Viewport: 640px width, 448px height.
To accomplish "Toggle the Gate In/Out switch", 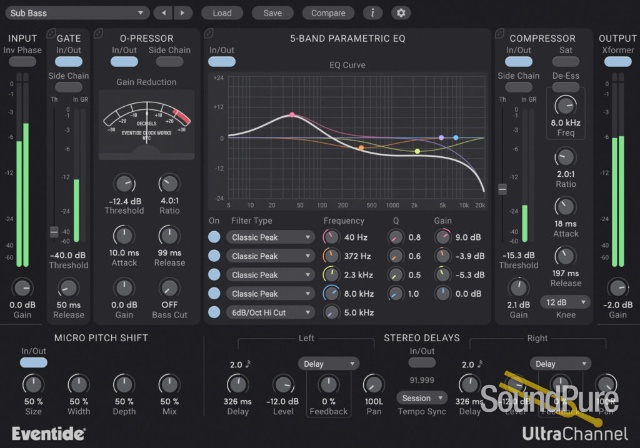I will [x=69, y=62].
